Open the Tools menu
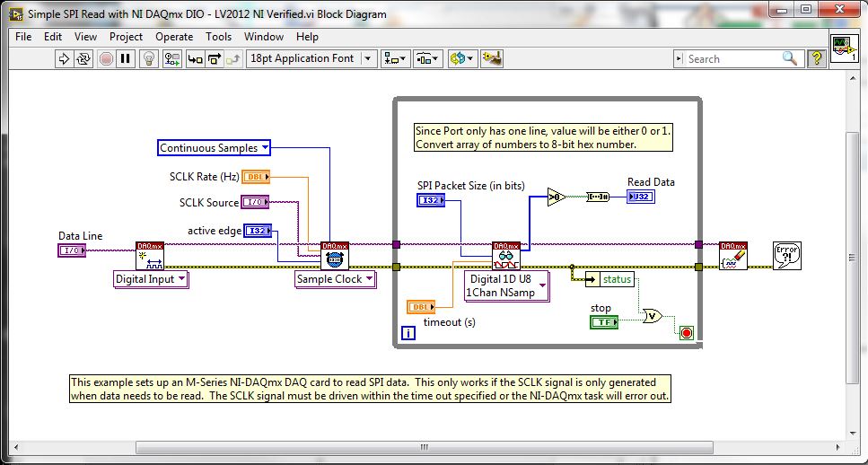 pyautogui.click(x=218, y=37)
